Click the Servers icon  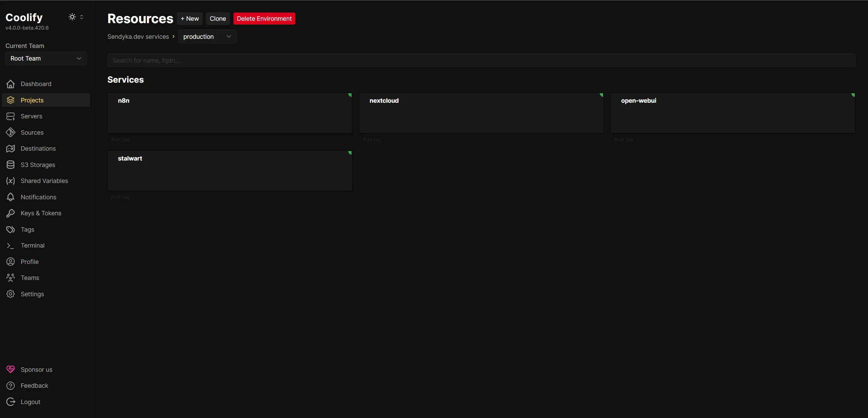[x=11, y=116]
